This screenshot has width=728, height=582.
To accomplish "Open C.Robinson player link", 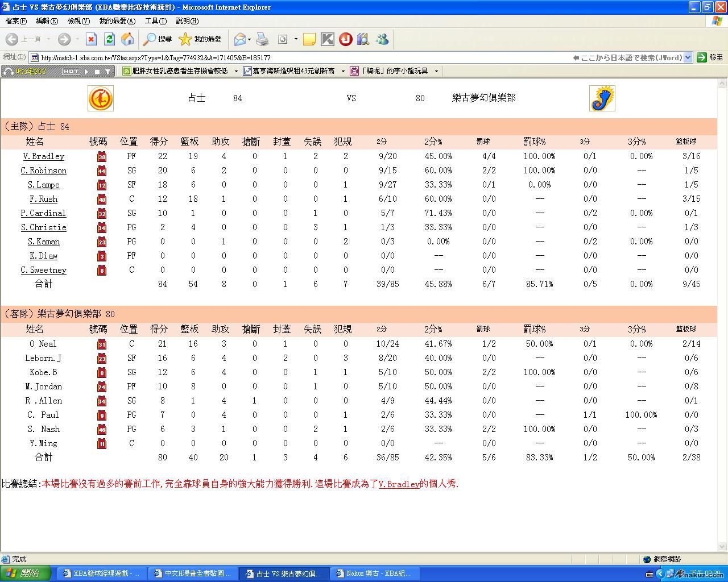I will pyautogui.click(x=44, y=171).
